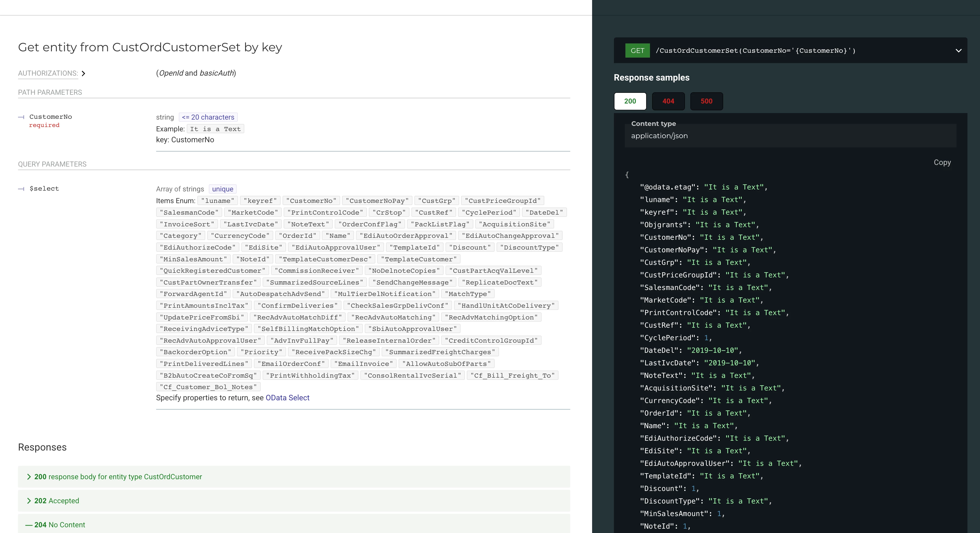The image size is (980, 533).
Task: Click the "SummarizedFreightCharges" enum item
Action: coord(440,352)
